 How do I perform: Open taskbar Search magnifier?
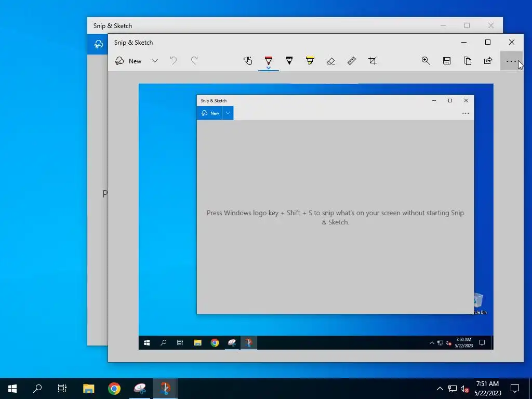click(37, 389)
